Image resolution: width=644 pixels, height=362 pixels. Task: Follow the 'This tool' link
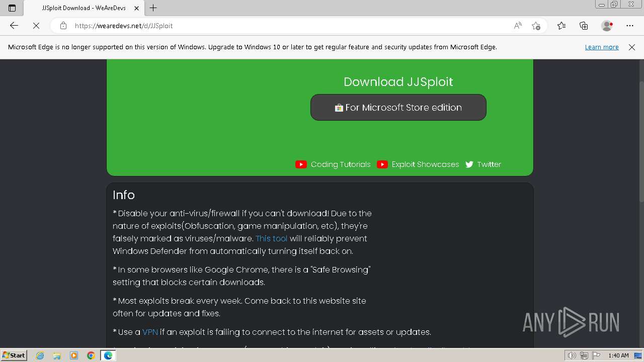click(x=272, y=238)
